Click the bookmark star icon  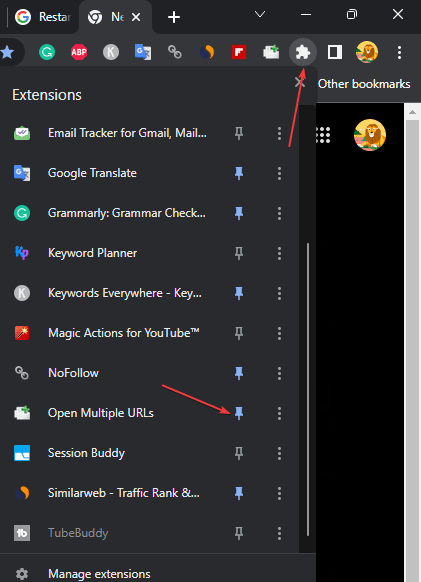point(7,52)
